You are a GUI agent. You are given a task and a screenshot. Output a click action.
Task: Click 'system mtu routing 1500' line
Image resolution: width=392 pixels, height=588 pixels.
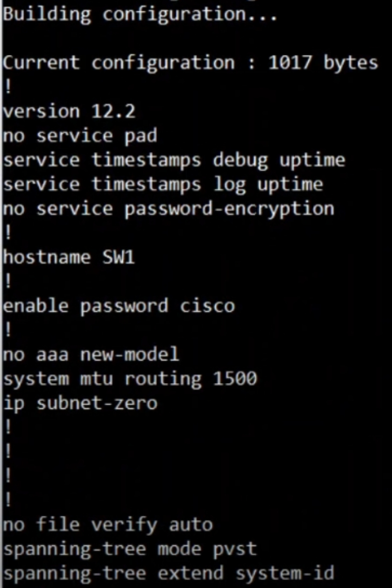(130, 379)
